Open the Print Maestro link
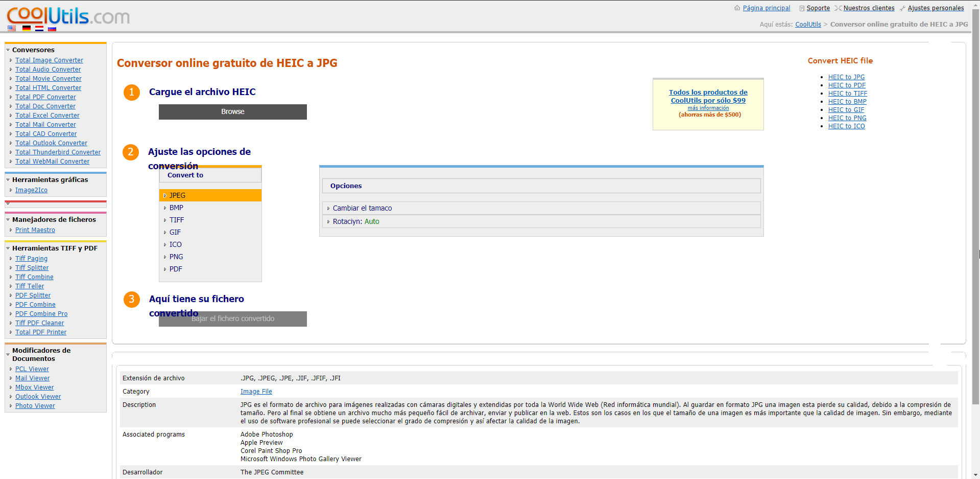Image resolution: width=980 pixels, height=479 pixels. click(35, 230)
